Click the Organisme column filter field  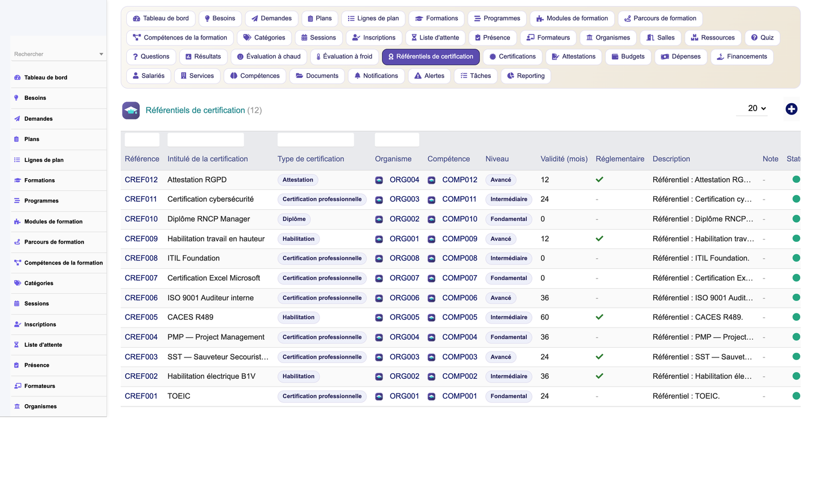pyautogui.click(x=397, y=139)
